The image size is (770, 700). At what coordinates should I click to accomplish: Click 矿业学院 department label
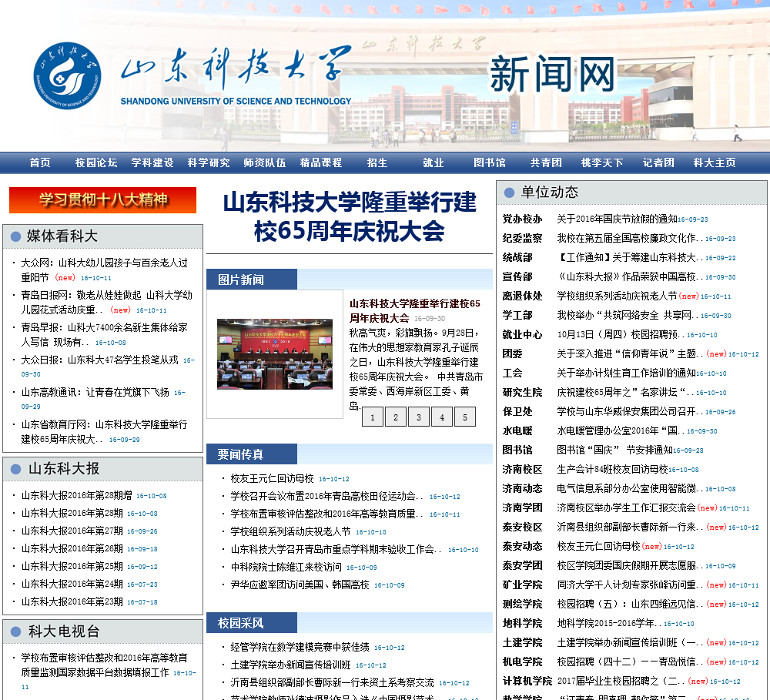pos(523,584)
